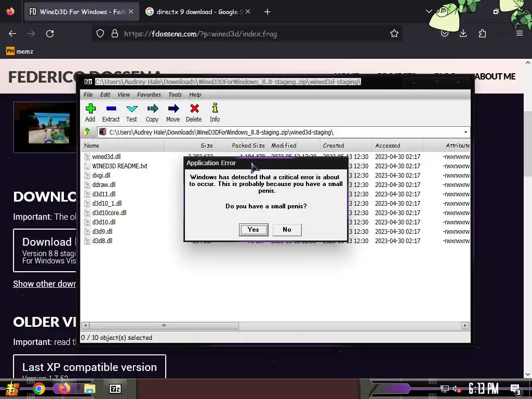Image resolution: width=532 pixels, height=399 pixels.
Task: Open the Firefox hamburger application menu
Action: click(x=520, y=33)
